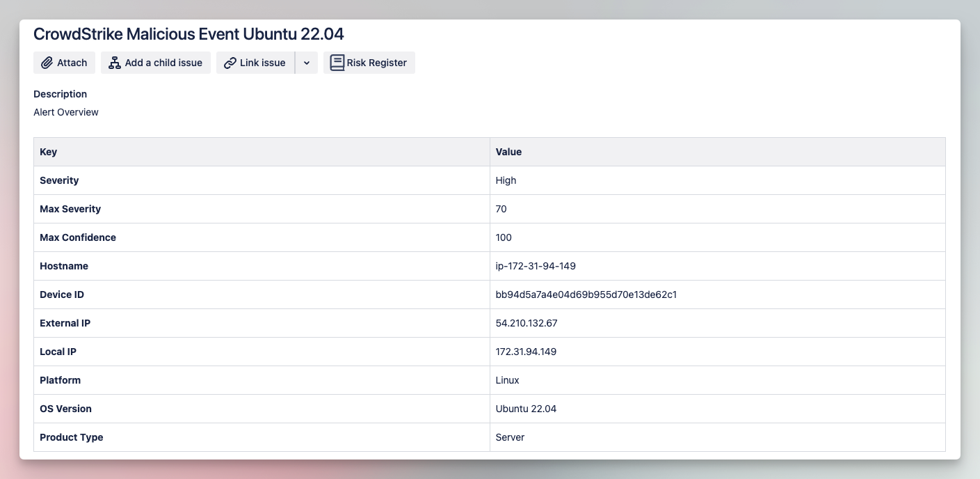This screenshot has height=479, width=980.
Task: Click the Max Severity label
Action: 70,209
